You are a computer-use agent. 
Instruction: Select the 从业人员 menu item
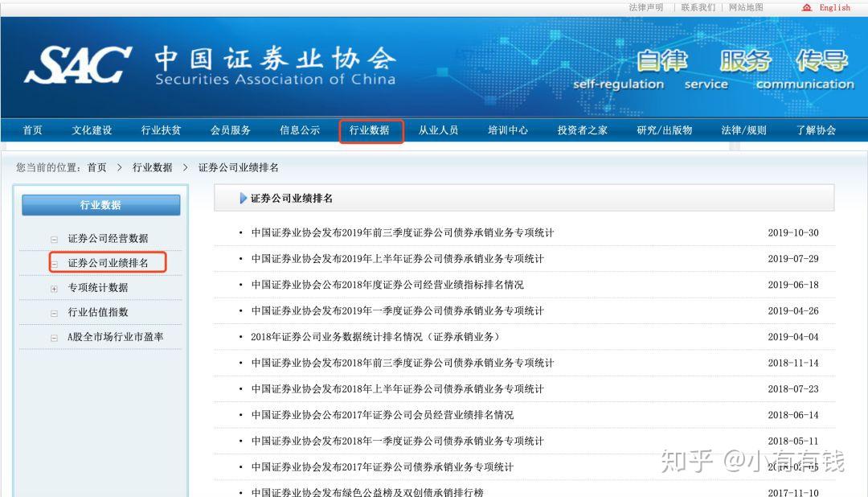pyautogui.click(x=439, y=130)
